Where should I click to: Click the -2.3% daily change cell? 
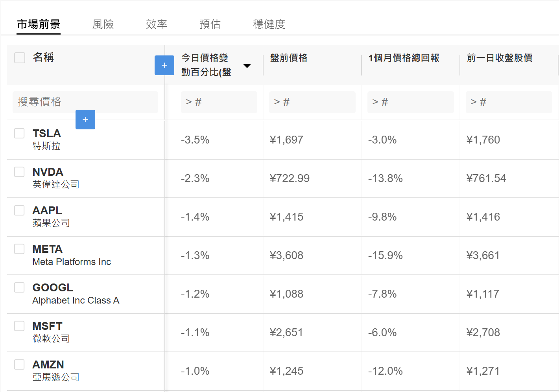pyautogui.click(x=195, y=178)
